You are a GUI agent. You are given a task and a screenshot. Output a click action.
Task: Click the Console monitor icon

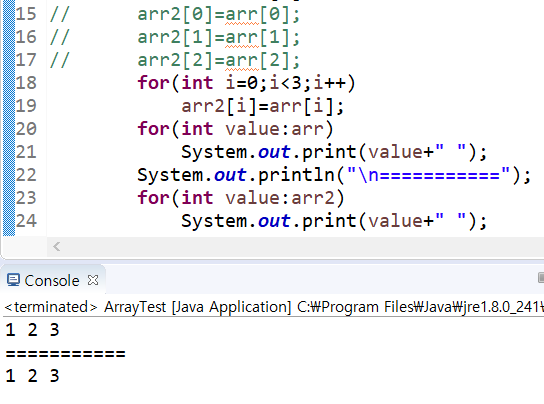(14, 280)
